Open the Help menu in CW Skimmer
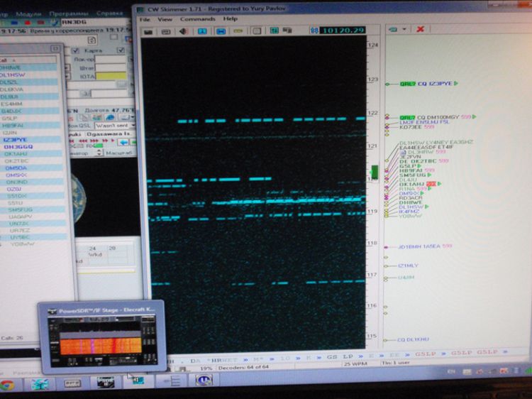 pos(231,18)
